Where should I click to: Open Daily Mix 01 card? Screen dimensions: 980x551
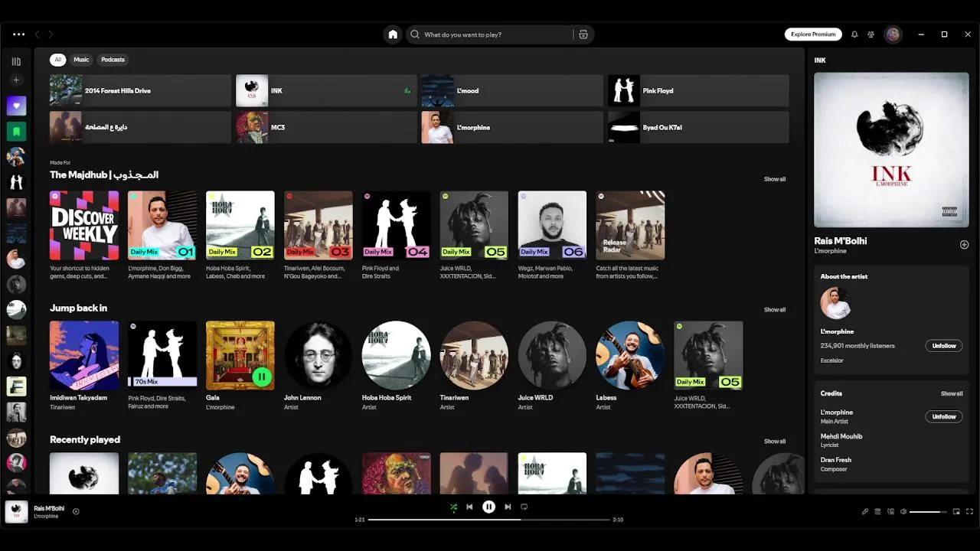[162, 235]
